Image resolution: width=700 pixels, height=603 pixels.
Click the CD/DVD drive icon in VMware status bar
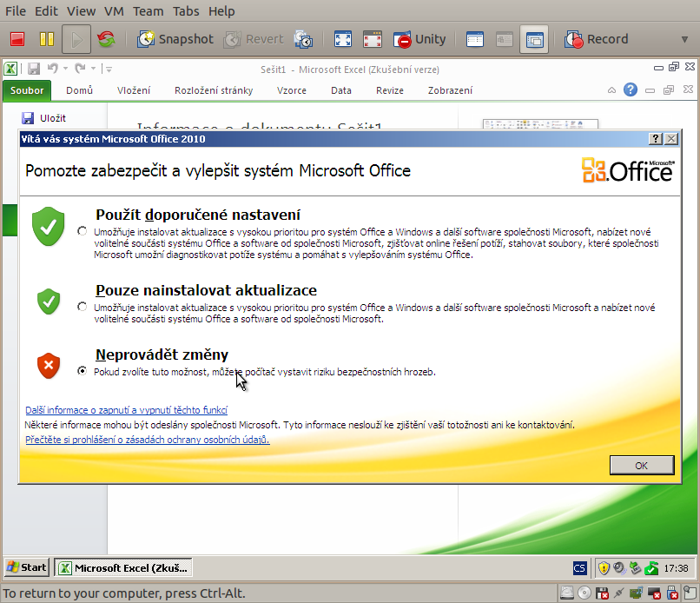pyautogui.click(x=584, y=593)
